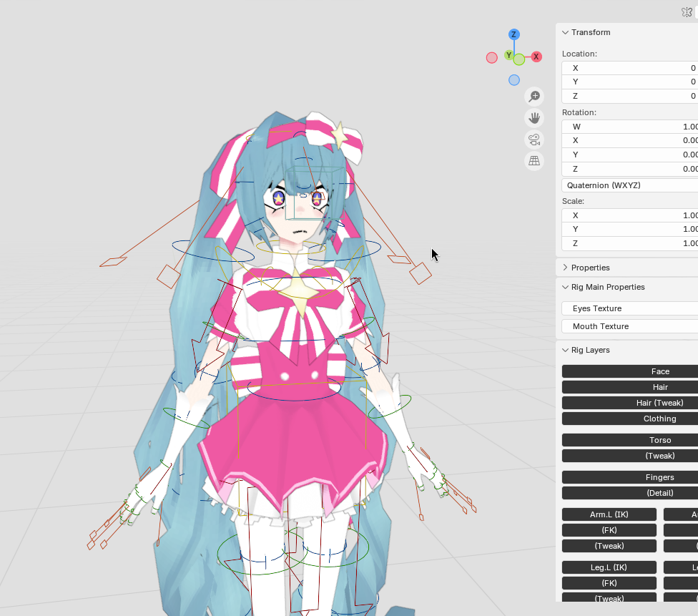This screenshot has height=616, width=698.
Task: Toggle the Fingers rig layer
Action: [x=630, y=477]
